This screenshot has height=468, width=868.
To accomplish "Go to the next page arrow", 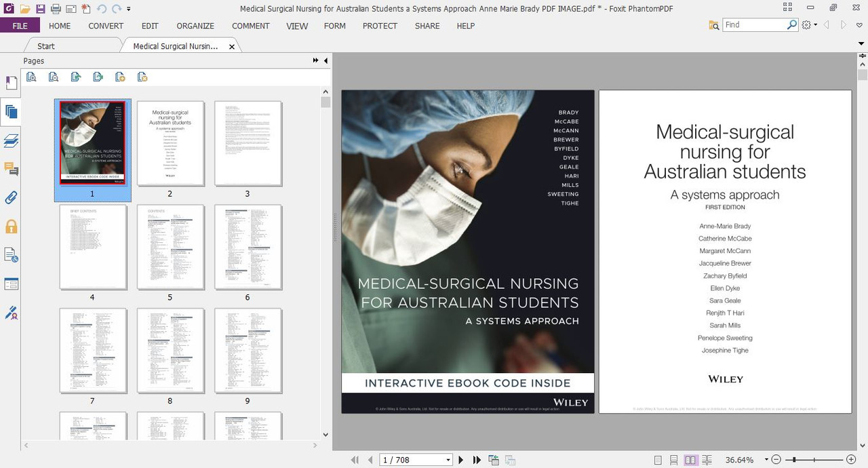I will pyautogui.click(x=461, y=460).
